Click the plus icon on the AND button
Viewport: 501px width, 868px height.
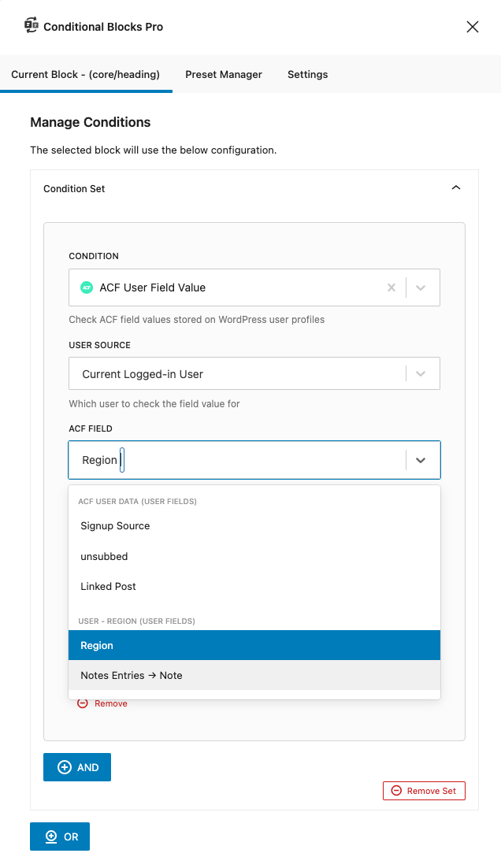click(63, 766)
